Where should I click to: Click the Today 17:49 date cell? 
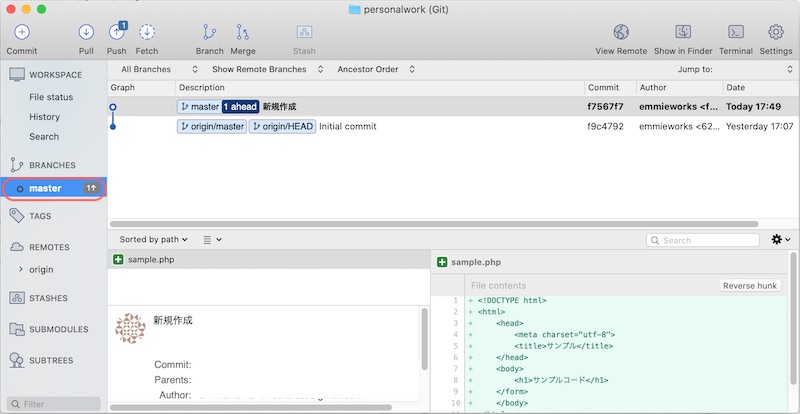click(x=754, y=107)
